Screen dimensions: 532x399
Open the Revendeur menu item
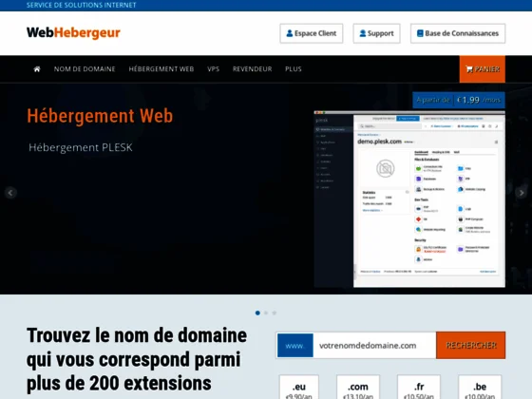[x=252, y=68]
